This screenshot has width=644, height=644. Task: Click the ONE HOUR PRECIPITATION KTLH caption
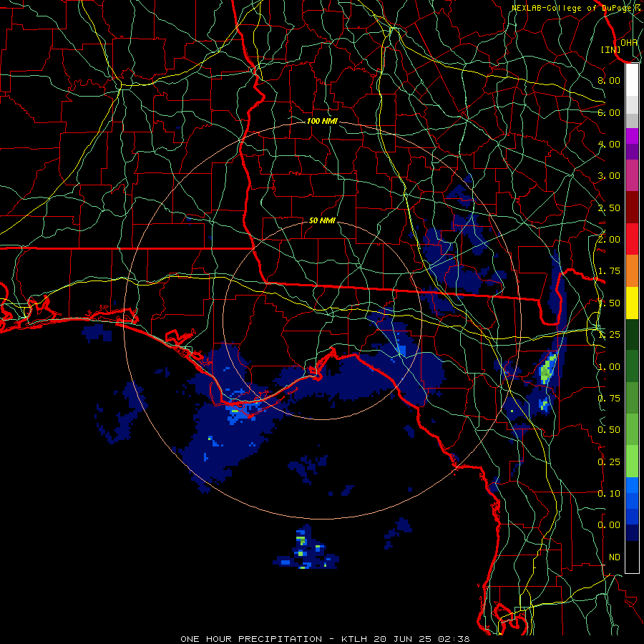tap(325, 639)
